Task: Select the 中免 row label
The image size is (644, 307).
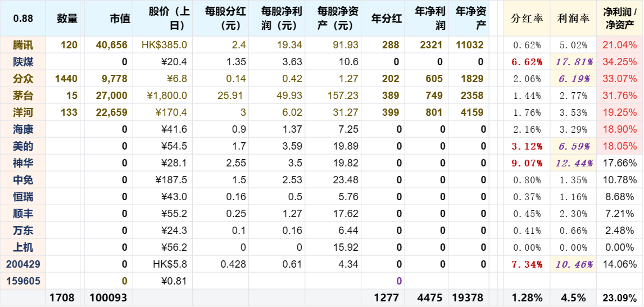Action: (23, 180)
